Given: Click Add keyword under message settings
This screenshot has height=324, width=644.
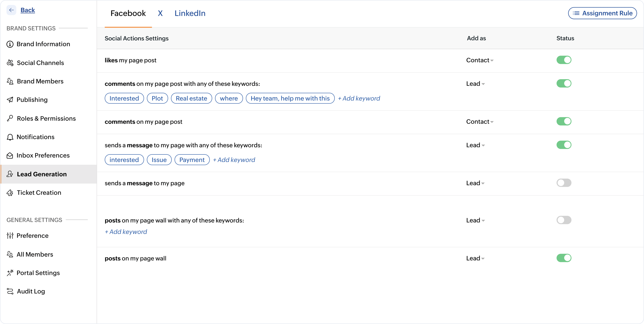Looking at the screenshot, I should (234, 160).
